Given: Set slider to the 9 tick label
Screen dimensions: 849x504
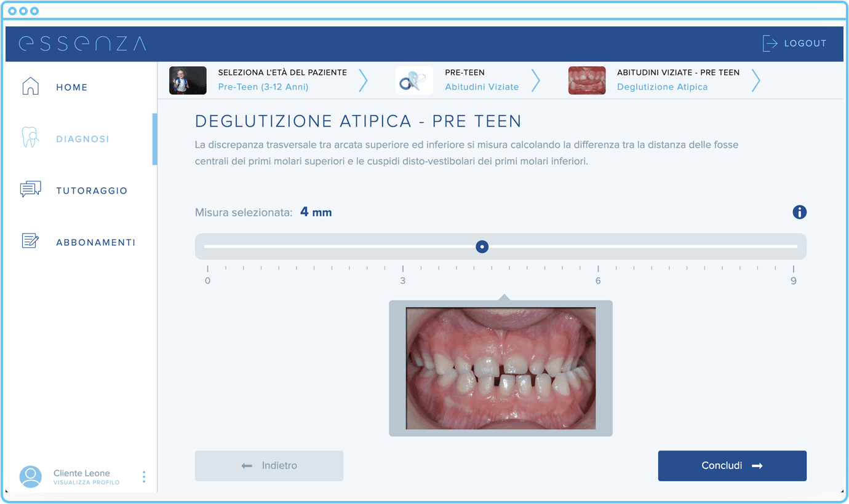Looking at the screenshot, I should point(794,281).
